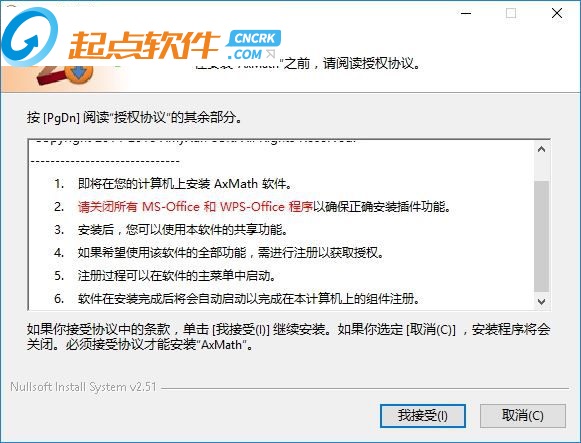The width and height of the screenshot is (581, 443).
Task: Click the blue circular arrow logo icon
Action: (x=29, y=37)
